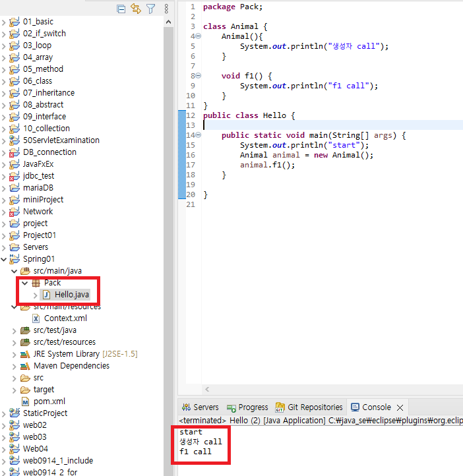The height and width of the screenshot is (476, 463).
Task: Switch to the Servers tab
Action: pos(201,407)
